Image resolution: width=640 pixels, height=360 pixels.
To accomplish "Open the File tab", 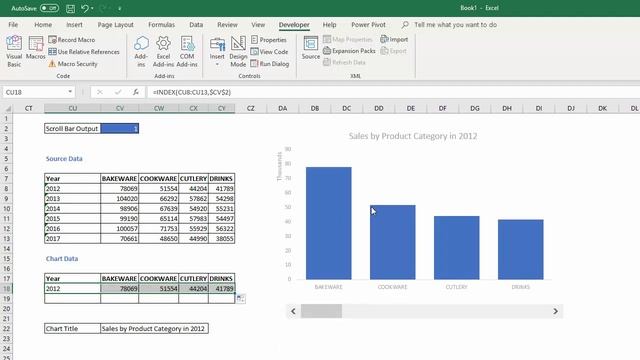I will point(13,24).
